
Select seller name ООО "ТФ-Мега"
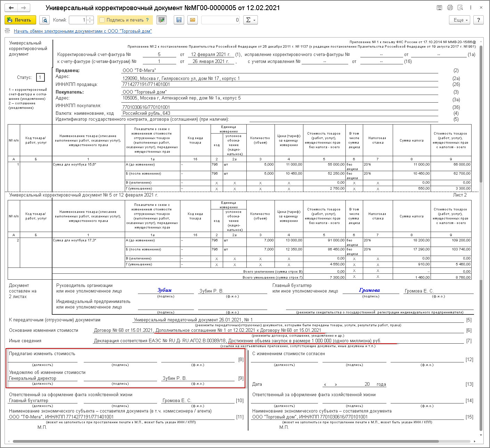click(x=139, y=71)
